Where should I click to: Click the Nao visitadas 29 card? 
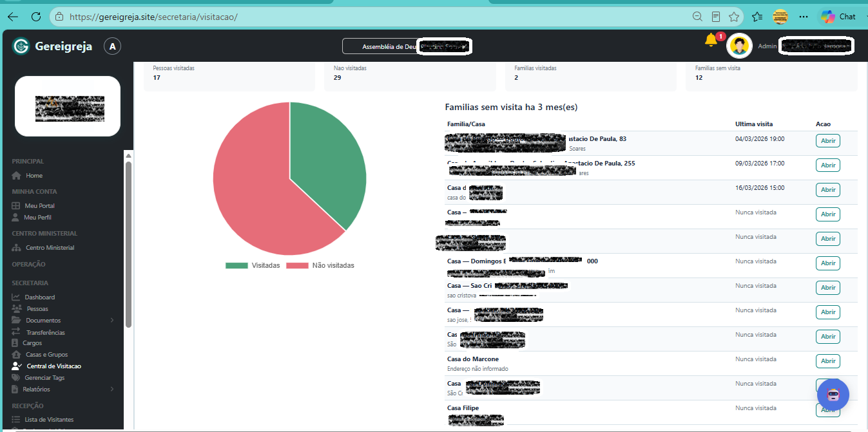click(x=410, y=75)
